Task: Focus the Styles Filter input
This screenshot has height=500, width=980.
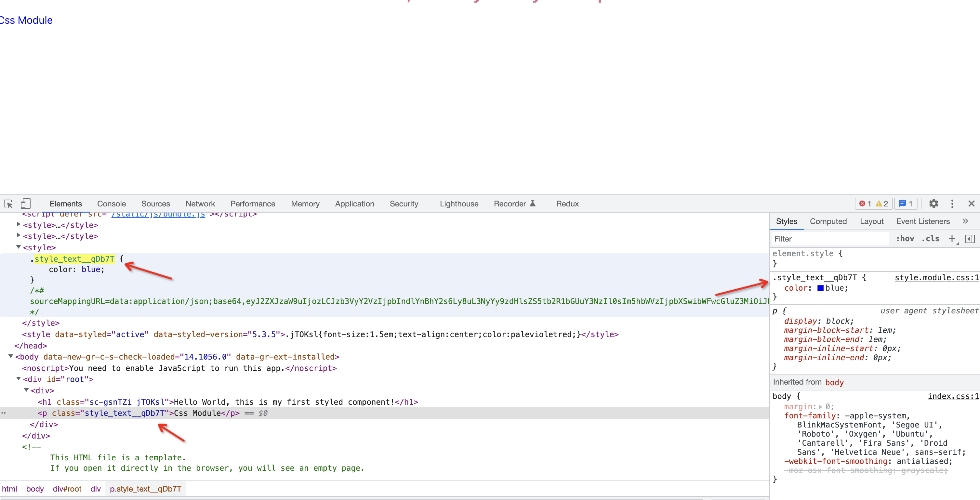Action: click(830, 239)
